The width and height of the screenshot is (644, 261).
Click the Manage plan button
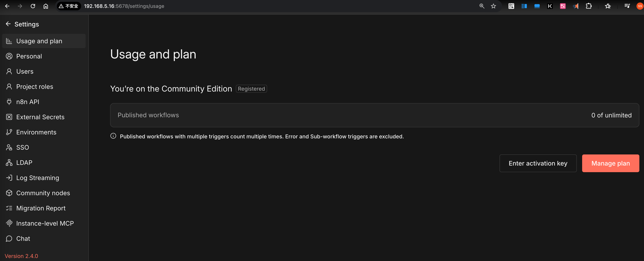[610, 163]
